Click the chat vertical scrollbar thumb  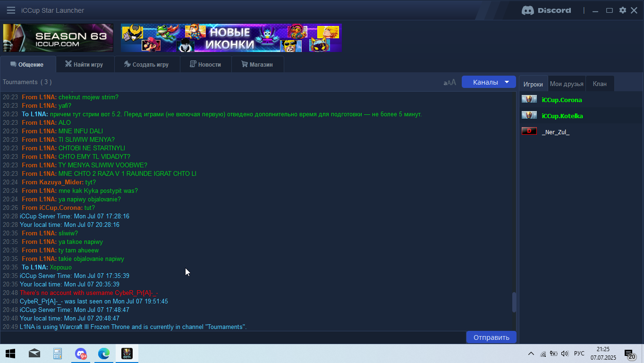pos(514,302)
